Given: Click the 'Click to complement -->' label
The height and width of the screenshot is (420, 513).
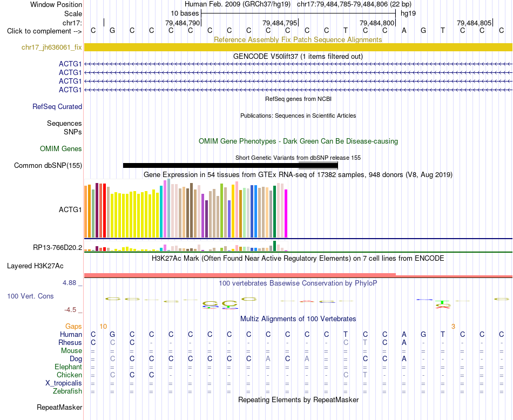Looking at the screenshot, I should (44, 31).
